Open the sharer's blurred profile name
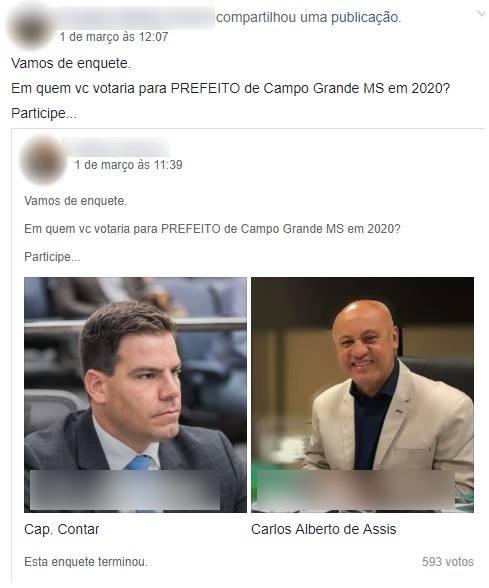 (x=136, y=17)
